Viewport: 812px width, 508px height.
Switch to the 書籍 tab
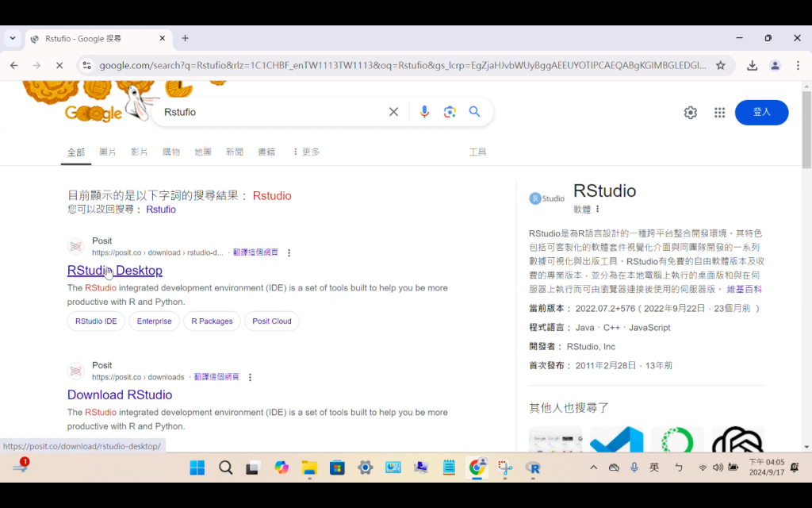click(x=266, y=152)
